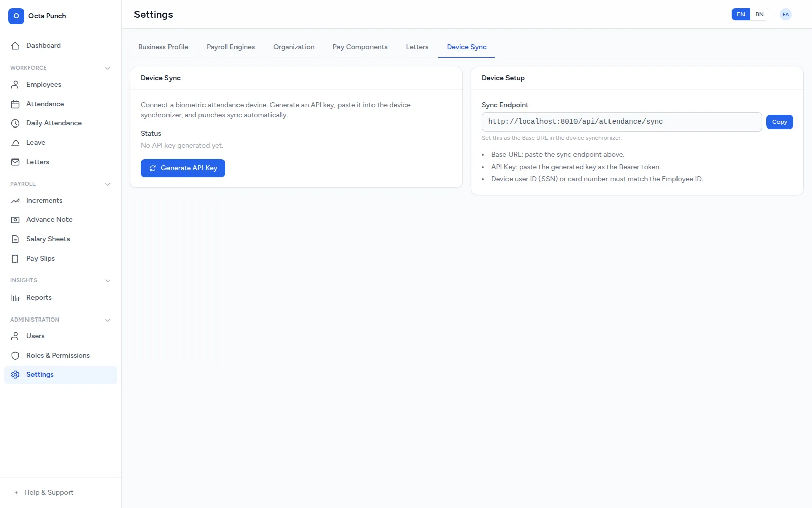Open Dashboard via its home icon
812x508 pixels.
pos(15,45)
